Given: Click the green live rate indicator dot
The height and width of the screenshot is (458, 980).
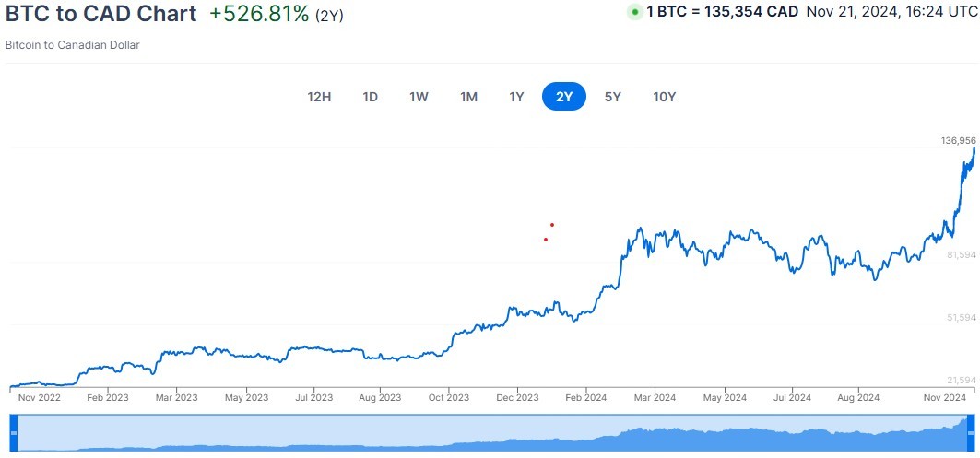Looking at the screenshot, I should coord(634,13).
